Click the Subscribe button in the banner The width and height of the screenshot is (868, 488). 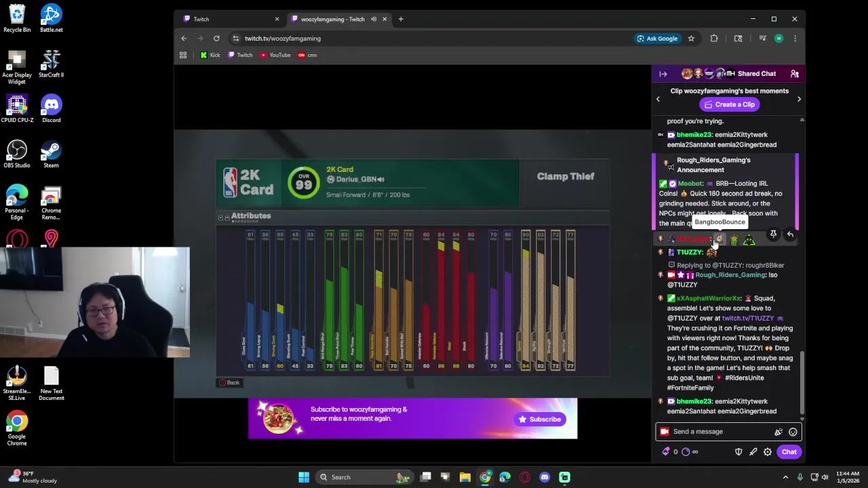tap(540, 420)
